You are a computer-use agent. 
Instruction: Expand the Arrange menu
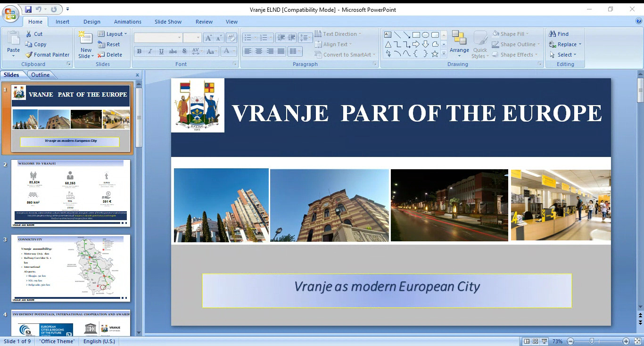click(459, 44)
